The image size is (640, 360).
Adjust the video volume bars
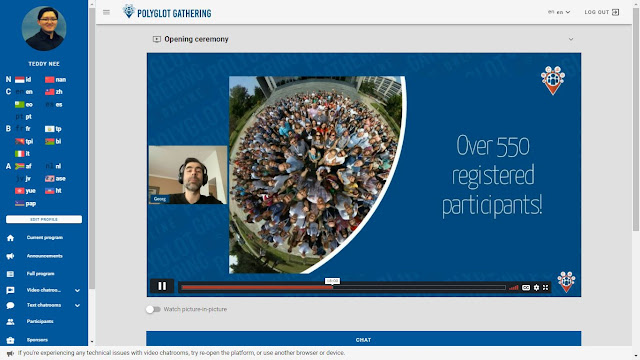(x=514, y=288)
